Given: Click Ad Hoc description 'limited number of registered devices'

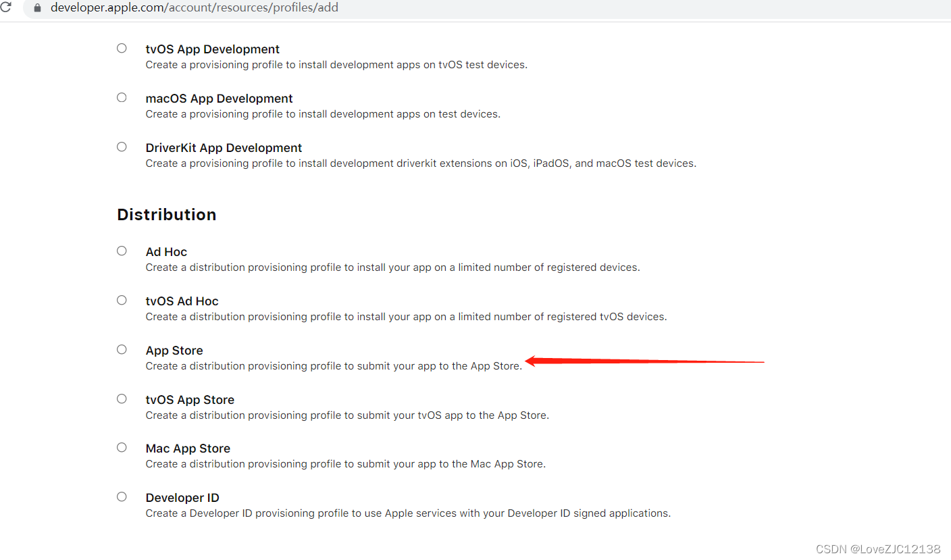Looking at the screenshot, I should click(x=393, y=268).
